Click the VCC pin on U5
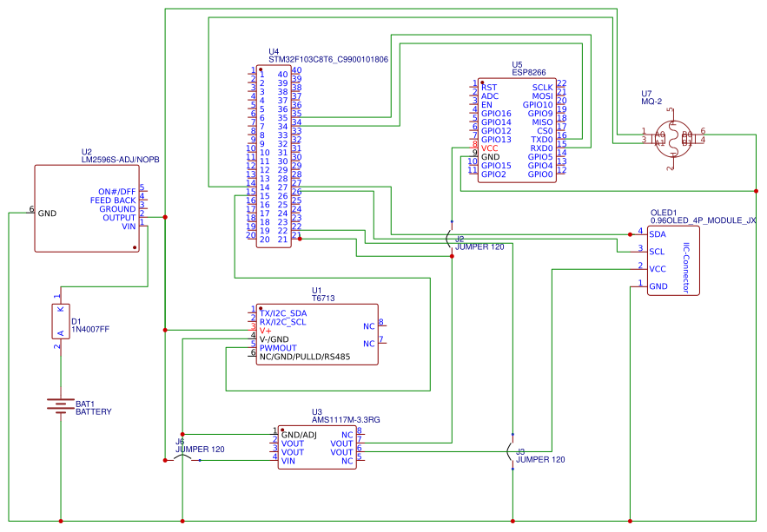767x532 pixels. [x=491, y=148]
